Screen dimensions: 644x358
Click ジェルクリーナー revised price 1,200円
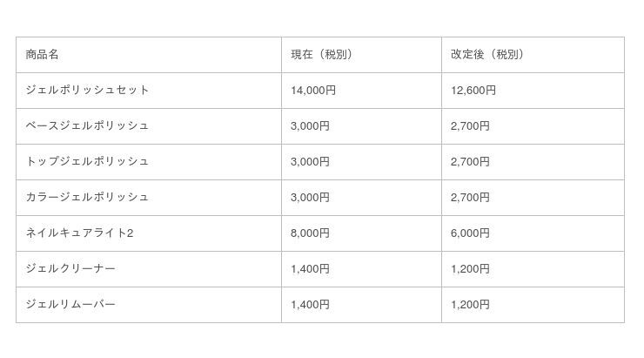[470, 269]
